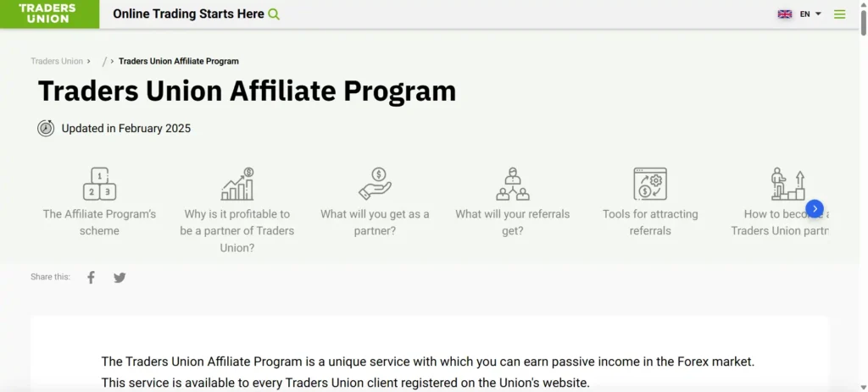
Task: Share this page on Facebook
Action: (x=92, y=277)
